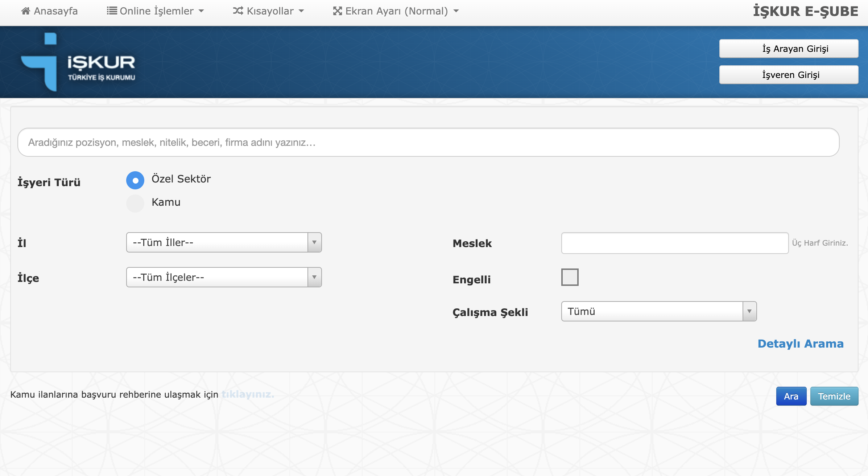Select the Özel Sektör radio button
This screenshot has width=868, height=476.
(x=135, y=180)
